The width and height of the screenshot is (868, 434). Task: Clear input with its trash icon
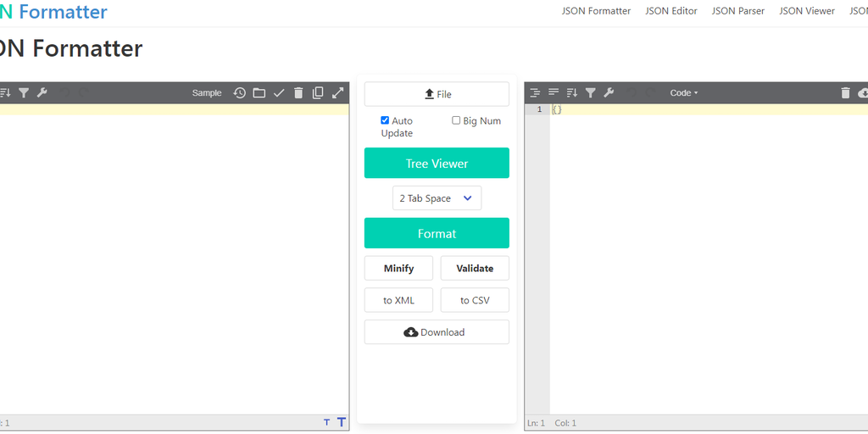(x=298, y=93)
